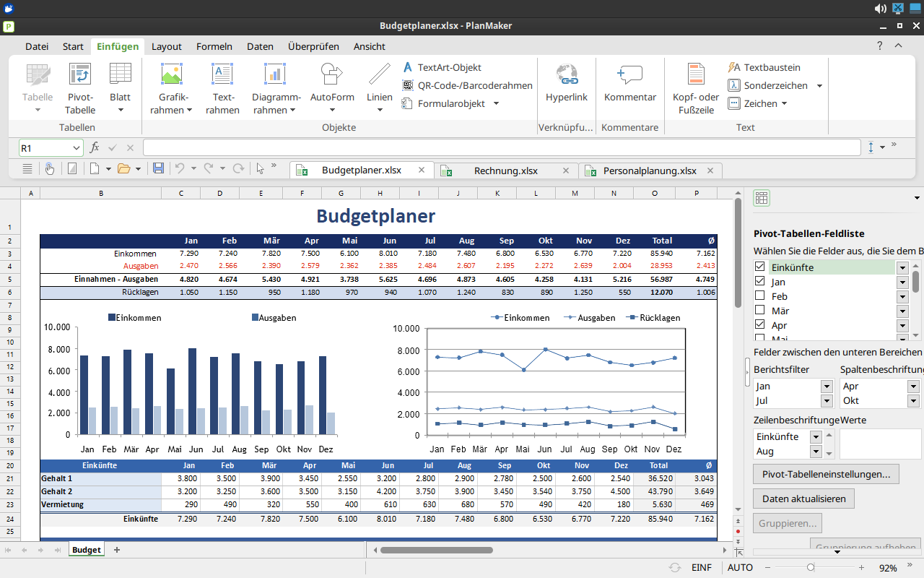Check the Mär field checkbox

pos(759,311)
